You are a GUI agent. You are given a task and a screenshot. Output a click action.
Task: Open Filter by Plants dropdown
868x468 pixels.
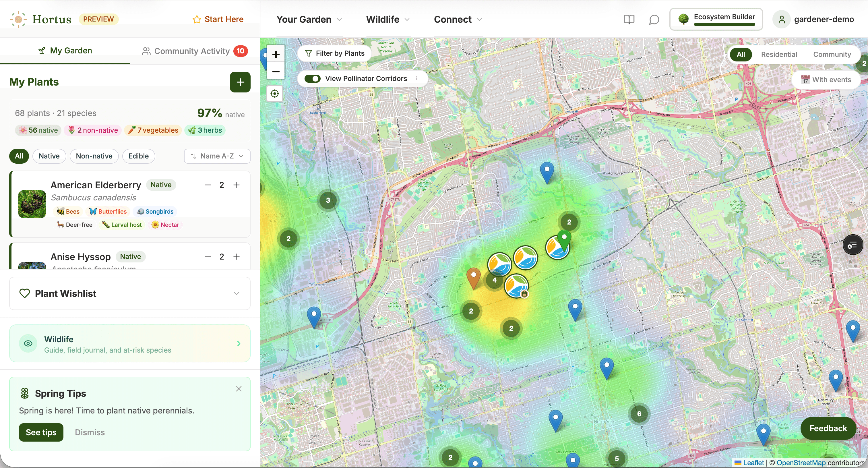(x=334, y=53)
